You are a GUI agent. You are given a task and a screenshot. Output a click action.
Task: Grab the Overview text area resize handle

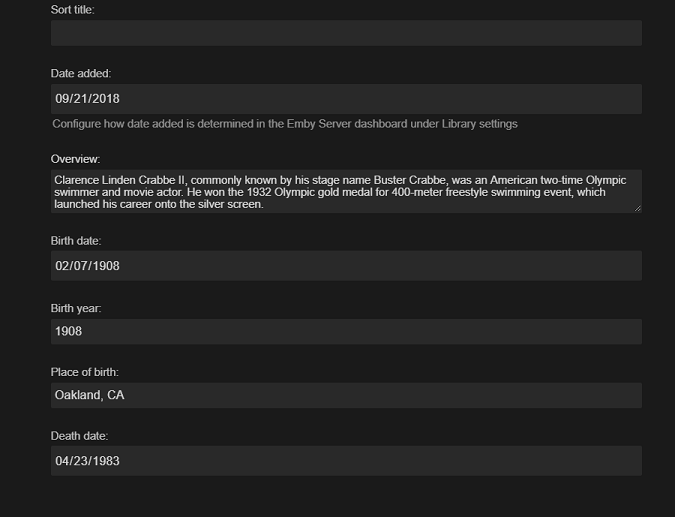pyautogui.click(x=637, y=208)
